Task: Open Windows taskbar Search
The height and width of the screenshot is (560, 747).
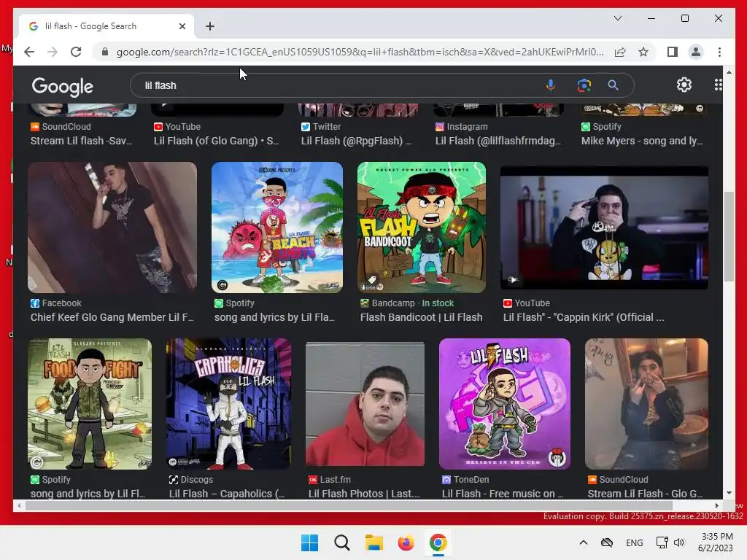Action: [x=341, y=542]
